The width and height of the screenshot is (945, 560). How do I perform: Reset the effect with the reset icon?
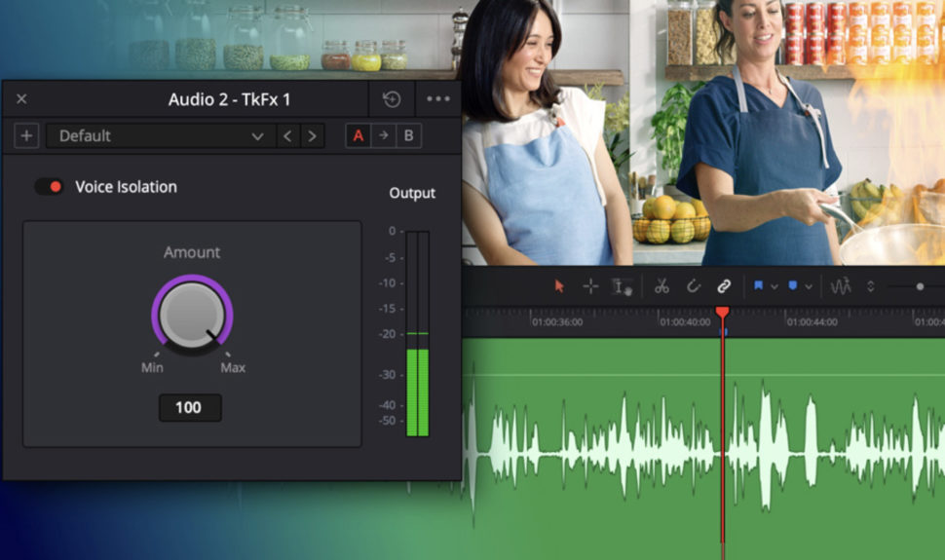coord(391,99)
